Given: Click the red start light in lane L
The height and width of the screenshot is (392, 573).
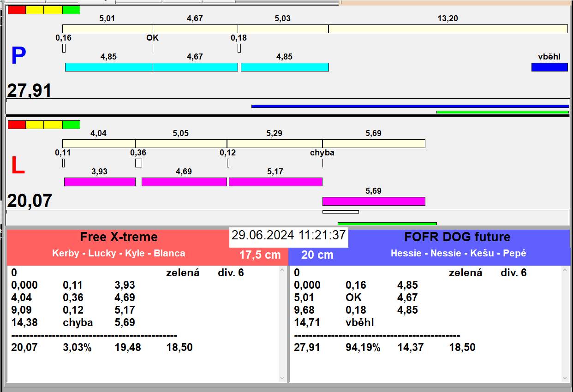Looking at the screenshot, I should click(x=17, y=125).
